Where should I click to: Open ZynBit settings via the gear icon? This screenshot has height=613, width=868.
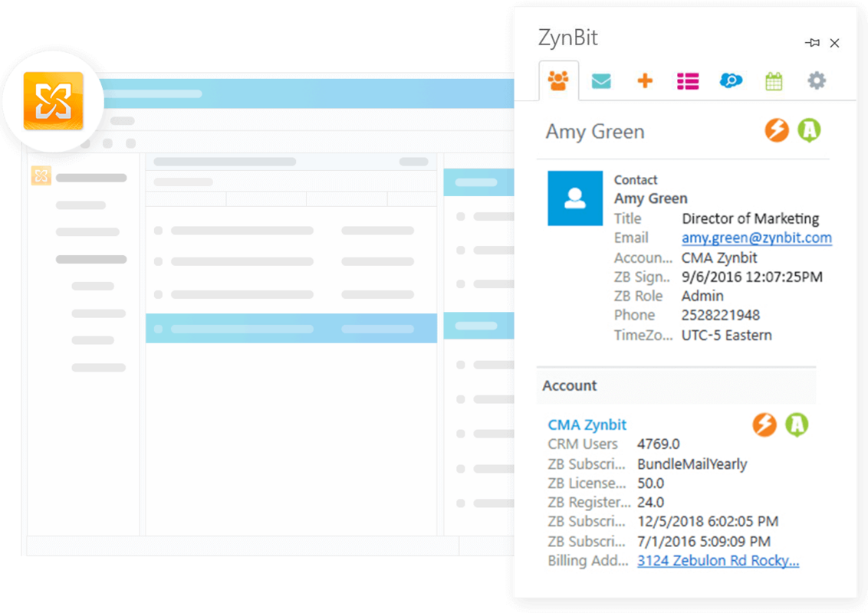click(816, 80)
